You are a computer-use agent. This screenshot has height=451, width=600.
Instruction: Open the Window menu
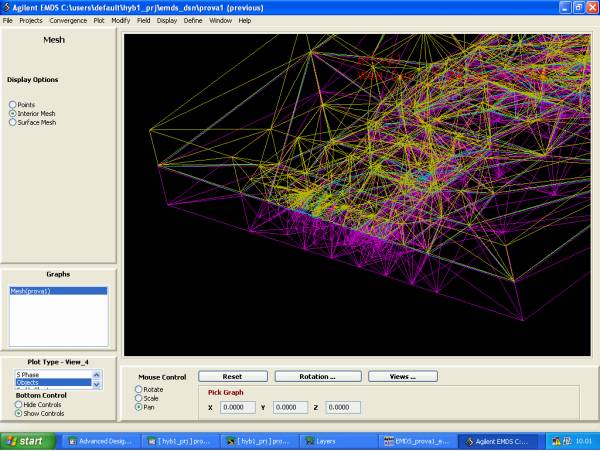pyautogui.click(x=220, y=21)
